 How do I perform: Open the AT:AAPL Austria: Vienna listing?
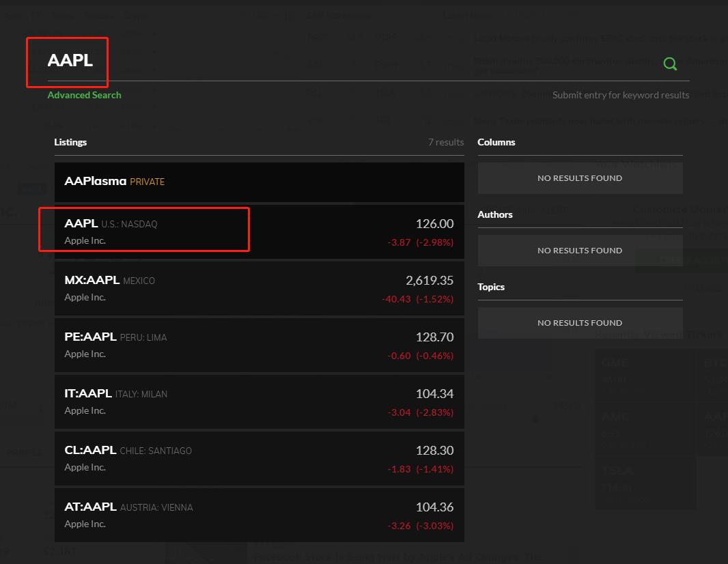[x=259, y=515]
